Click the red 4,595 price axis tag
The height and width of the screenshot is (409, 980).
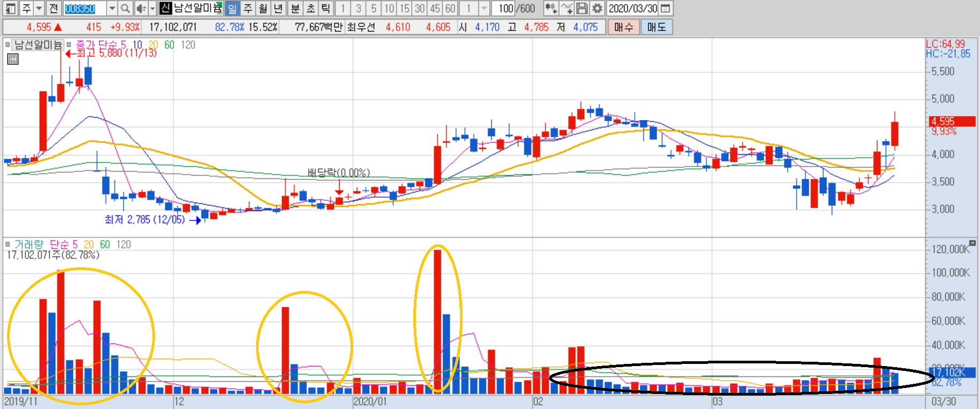click(952, 121)
